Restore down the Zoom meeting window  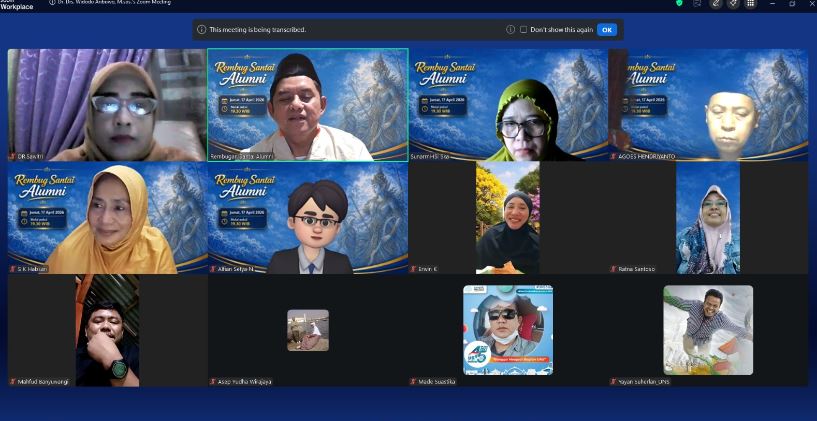coord(793,3)
